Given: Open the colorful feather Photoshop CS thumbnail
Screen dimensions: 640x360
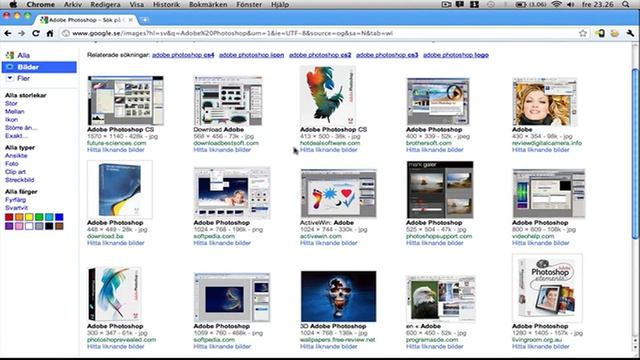Looking at the screenshot, I should [x=328, y=96].
